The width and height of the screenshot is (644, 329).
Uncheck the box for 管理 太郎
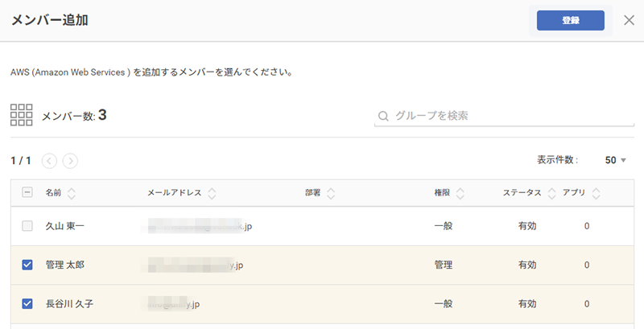pyautogui.click(x=27, y=265)
